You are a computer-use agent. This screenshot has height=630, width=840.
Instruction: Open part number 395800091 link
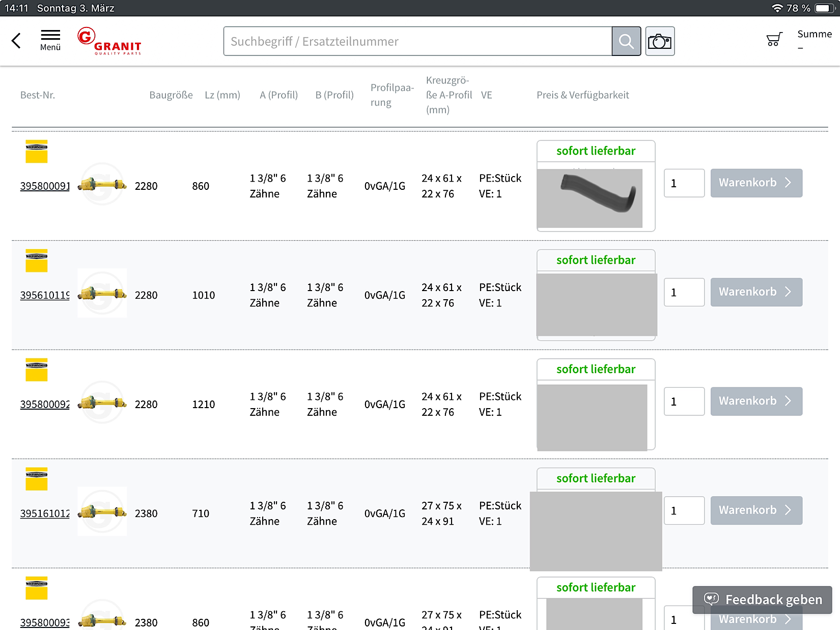[x=45, y=186]
